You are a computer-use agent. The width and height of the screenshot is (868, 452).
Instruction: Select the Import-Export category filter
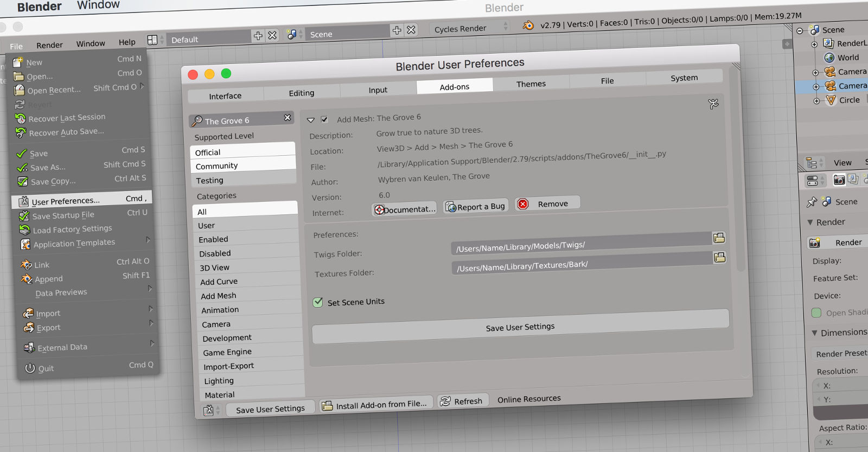pyautogui.click(x=251, y=365)
